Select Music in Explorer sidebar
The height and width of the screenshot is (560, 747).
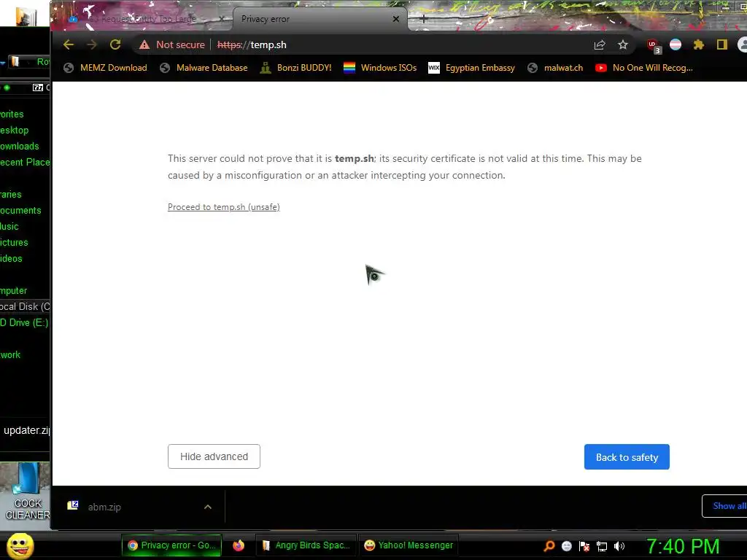tap(9, 227)
